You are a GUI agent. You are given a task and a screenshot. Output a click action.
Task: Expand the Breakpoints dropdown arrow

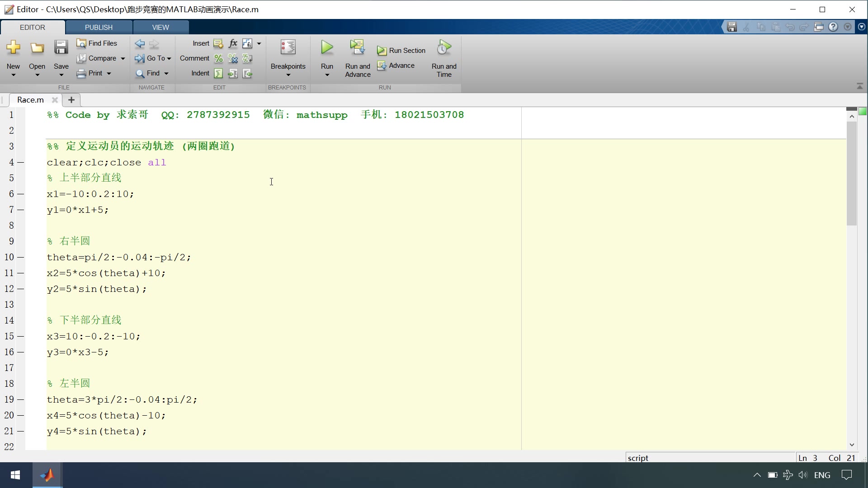pyautogui.click(x=288, y=75)
